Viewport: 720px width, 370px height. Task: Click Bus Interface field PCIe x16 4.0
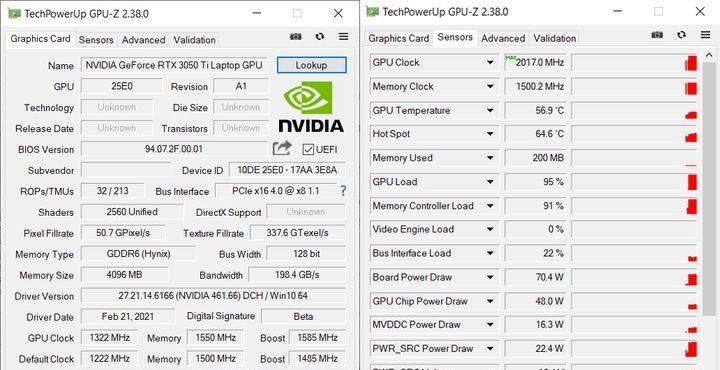[276, 191]
